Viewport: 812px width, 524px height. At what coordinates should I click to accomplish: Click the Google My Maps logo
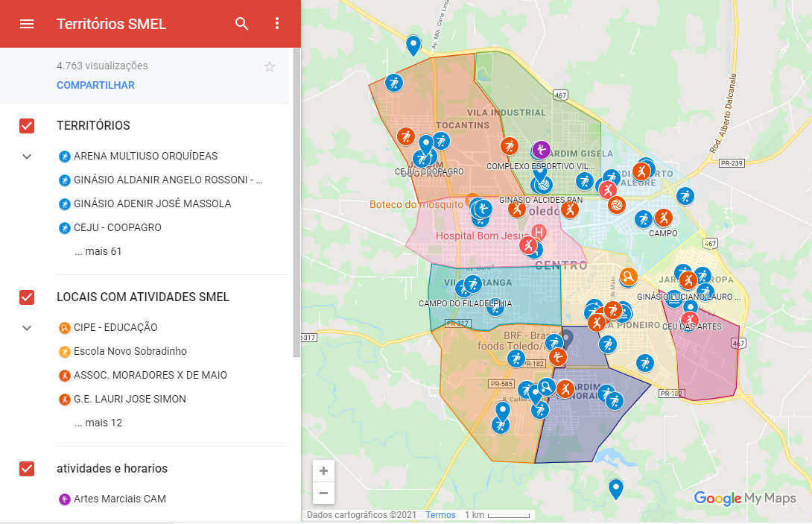744,498
